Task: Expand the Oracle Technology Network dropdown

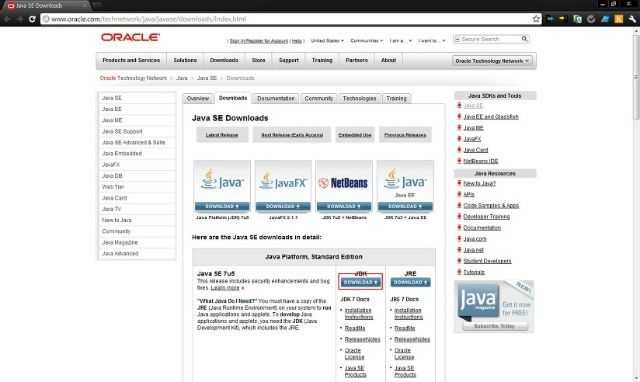Action: [492, 61]
